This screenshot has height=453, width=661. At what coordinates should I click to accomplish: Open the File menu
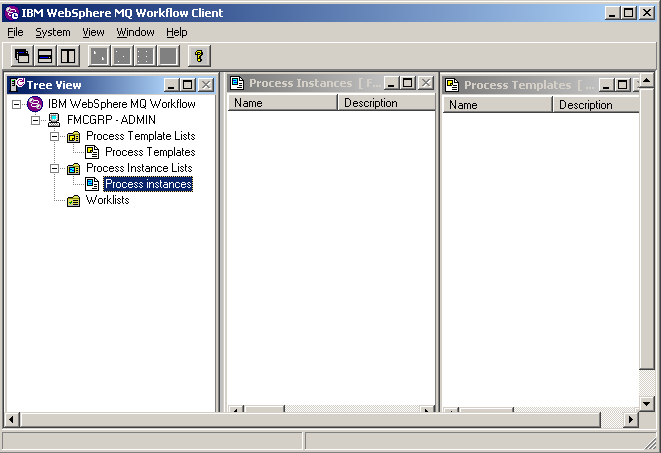[x=15, y=32]
